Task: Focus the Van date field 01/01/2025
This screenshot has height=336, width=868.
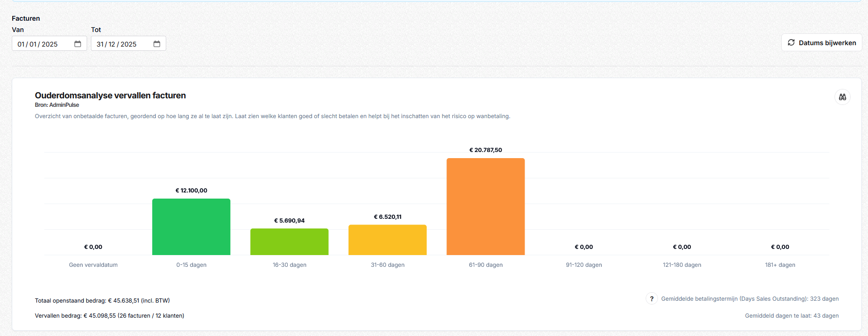Action: coord(49,44)
